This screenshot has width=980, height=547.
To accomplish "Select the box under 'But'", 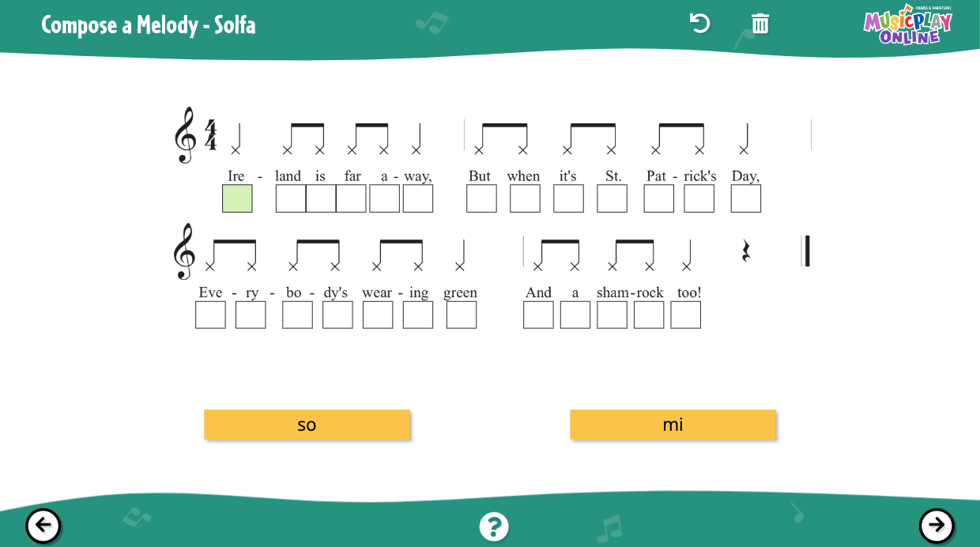I will point(481,198).
